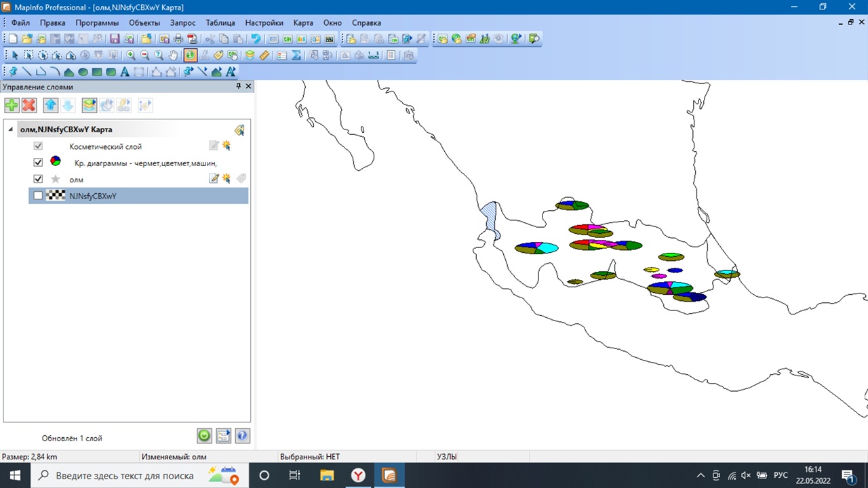Collapse the олм,NJNsfyCBXwY Карта tree node
Viewport: 868px width, 488px height.
coord(10,129)
